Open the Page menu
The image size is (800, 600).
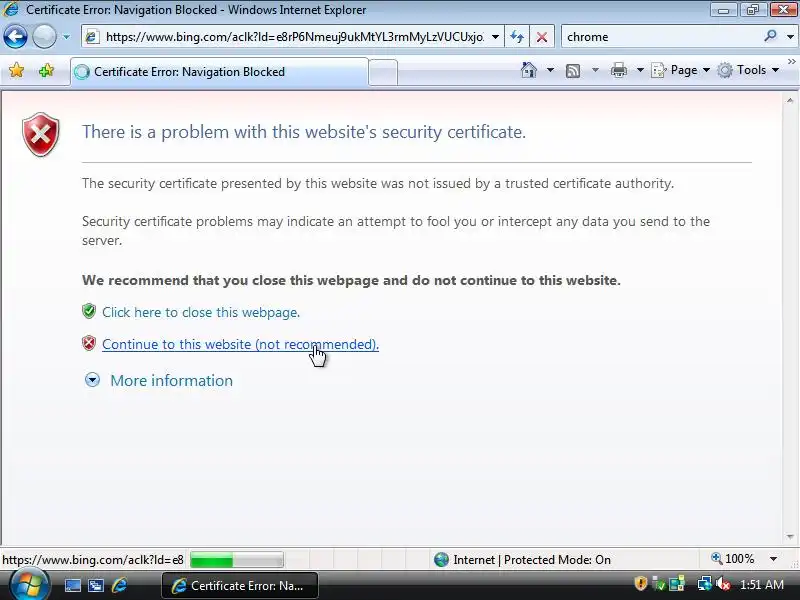pyautogui.click(x=681, y=70)
